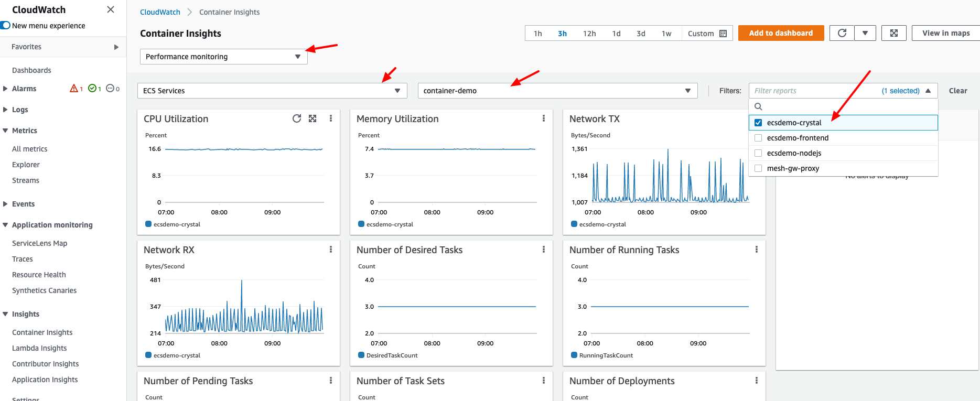Expand the Logs section

click(x=5, y=110)
